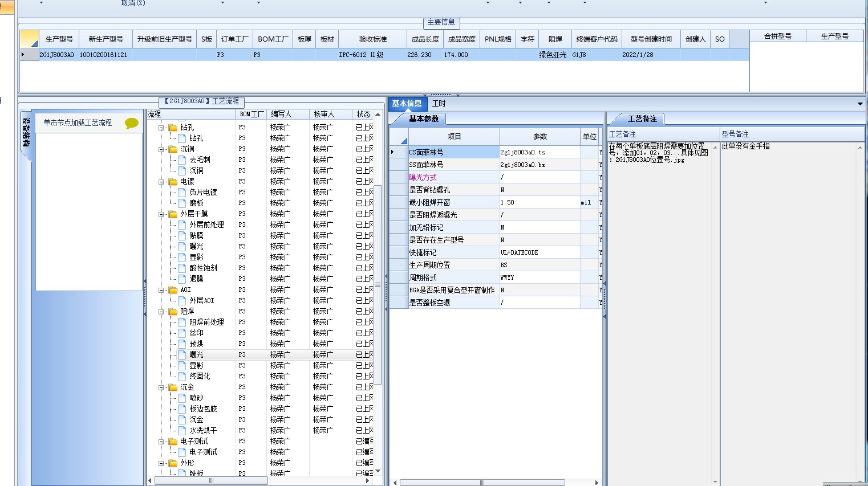Click the 外层干膜 folder icon
The image size is (868, 486).
[173, 214]
